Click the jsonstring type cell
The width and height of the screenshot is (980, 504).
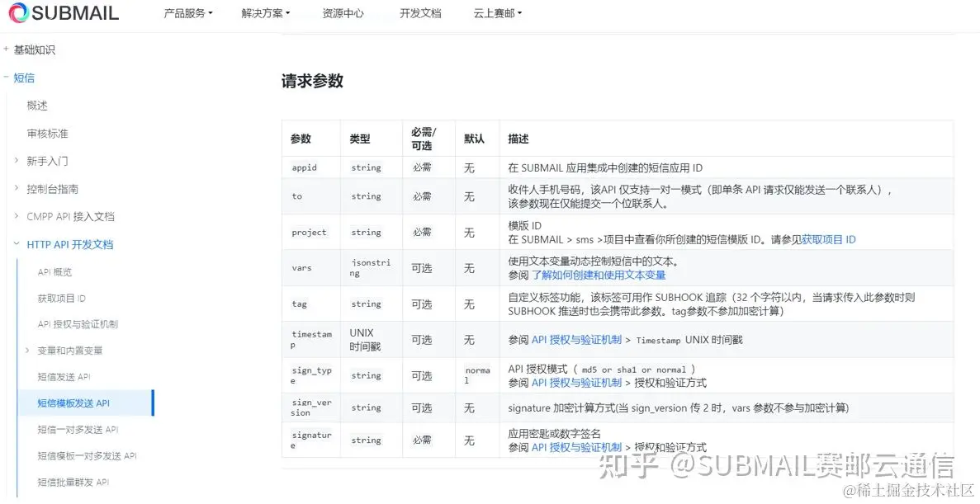click(371, 268)
